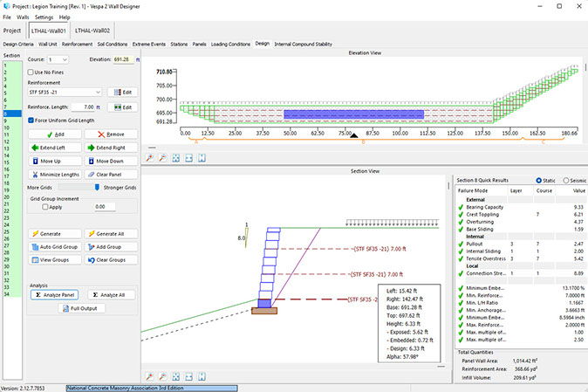Click fit-height icon in Section View toolbar
The height and width of the screenshot is (392, 588).
pos(202,376)
